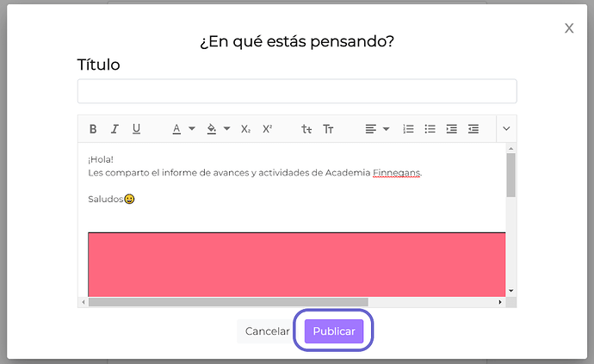Expand more toolbar options chevron
594x364 pixels.
click(x=506, y=129)
